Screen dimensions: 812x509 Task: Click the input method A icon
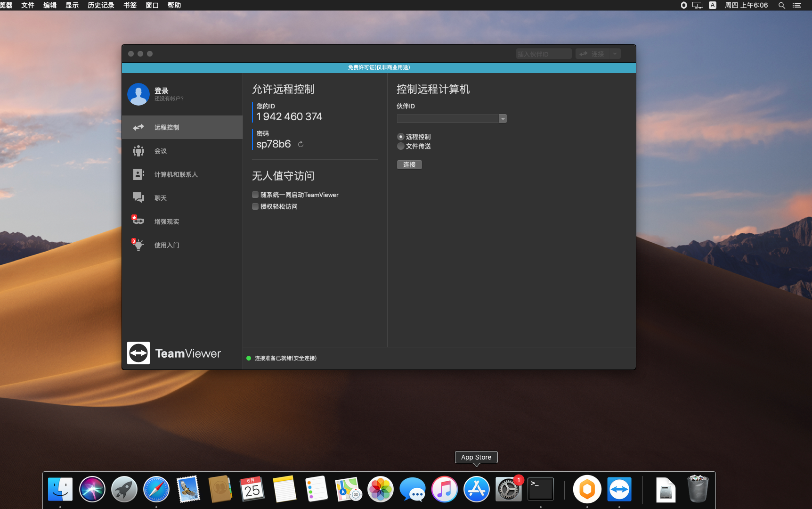(x=713, y=5)
